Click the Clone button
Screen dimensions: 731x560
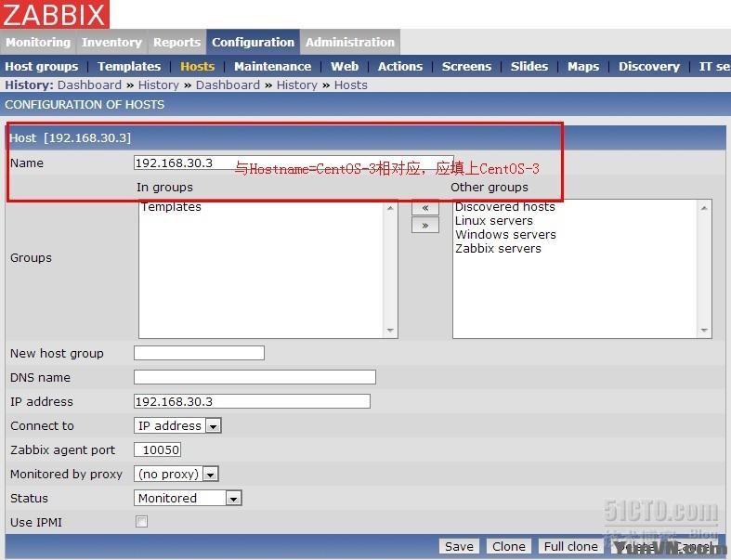tap(509, 546)
